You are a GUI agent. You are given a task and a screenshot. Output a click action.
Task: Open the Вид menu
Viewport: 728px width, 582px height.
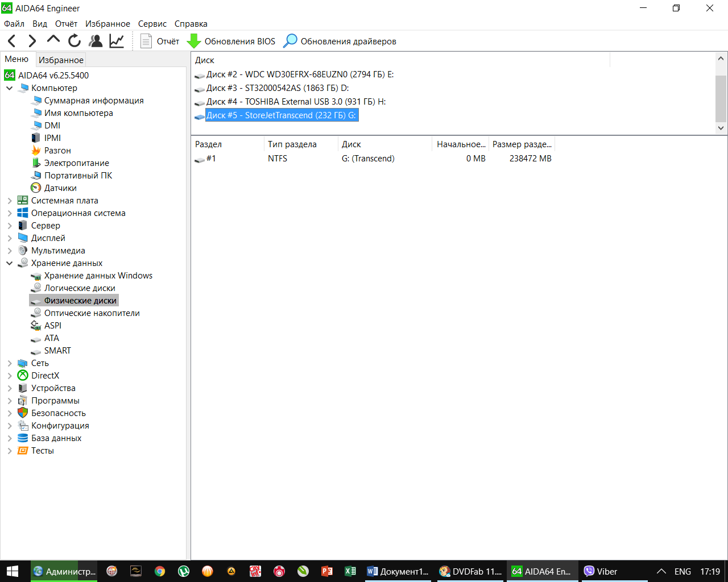tap(40, 24)
